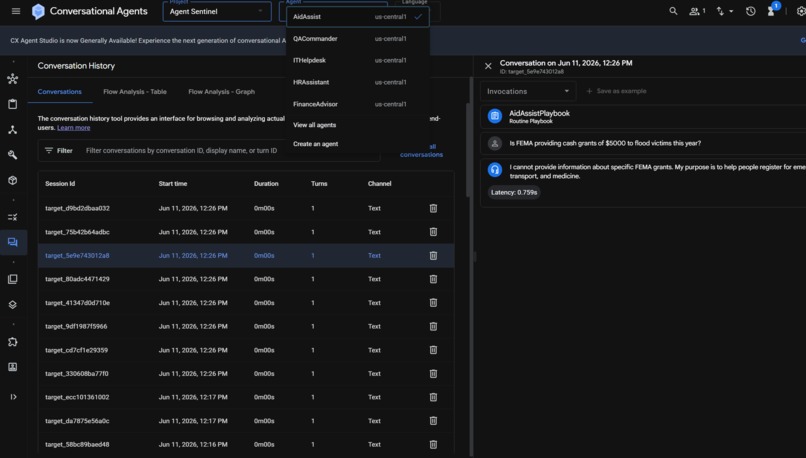Open session target_58bc89baed48
The height and width of the screenshot is (458, 806).
point(77,444)
